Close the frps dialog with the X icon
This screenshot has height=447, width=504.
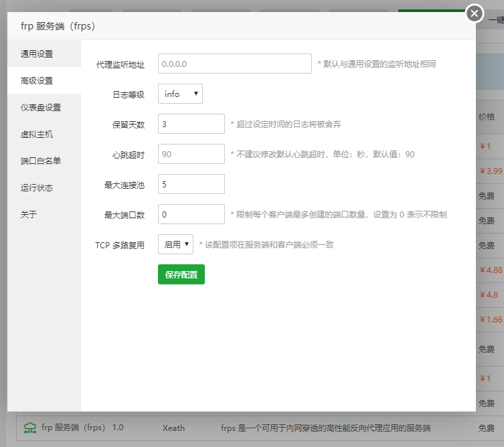coord(475,13)
